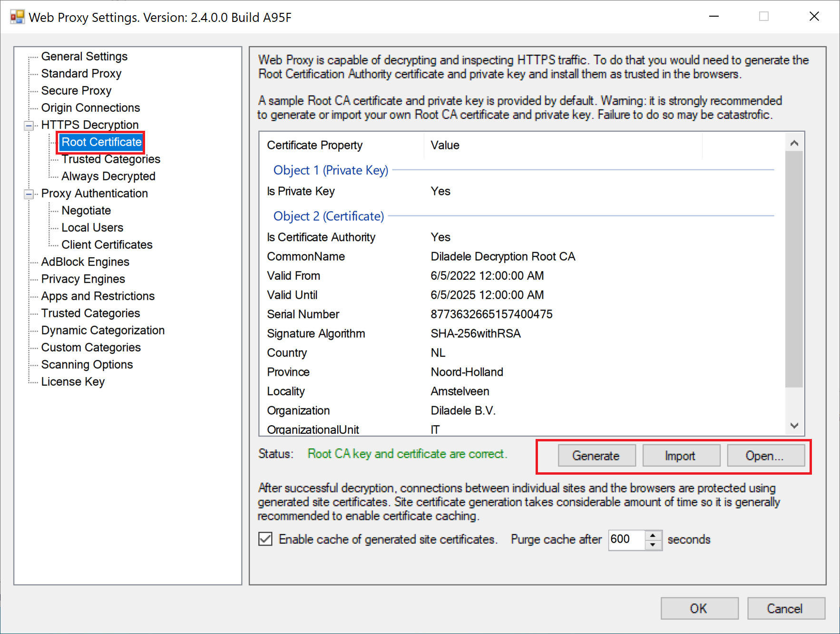
Task: Collapse the Proxy Authentication tree node
Action: pyautogui.click(x=29, y=194)
